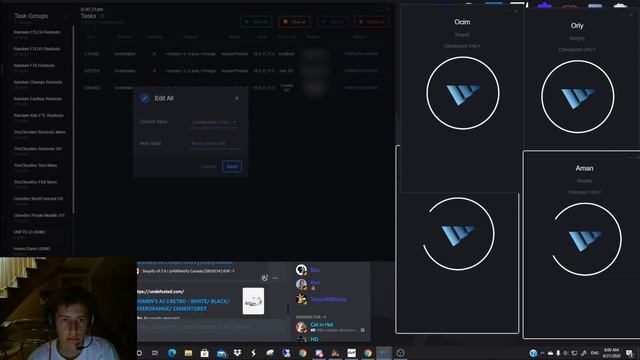The image size is (640, 360).
Task: Click the TimmWilliams member in Discord
Action: pos(329,299)
